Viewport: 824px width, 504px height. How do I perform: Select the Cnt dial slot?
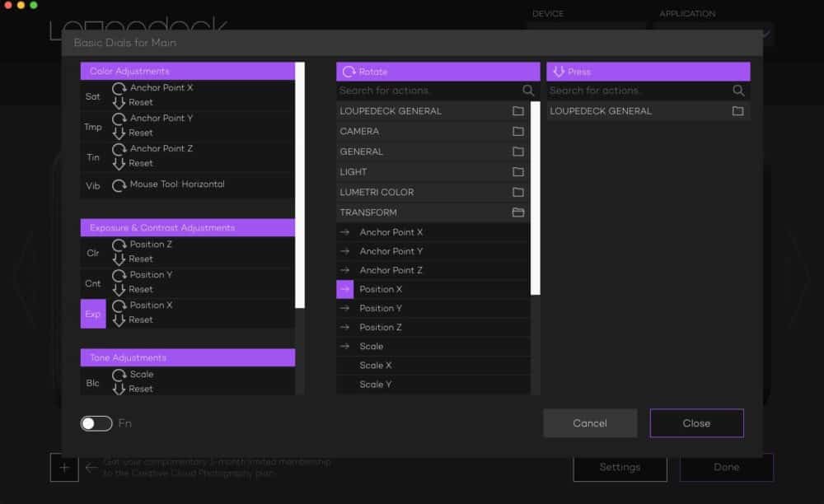93,283
